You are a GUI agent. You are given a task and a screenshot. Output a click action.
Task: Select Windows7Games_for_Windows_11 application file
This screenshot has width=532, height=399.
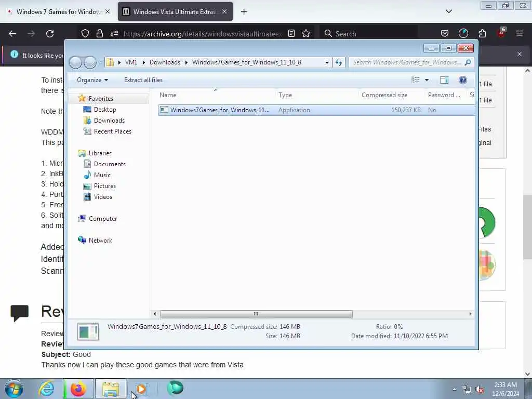[316, 110]
